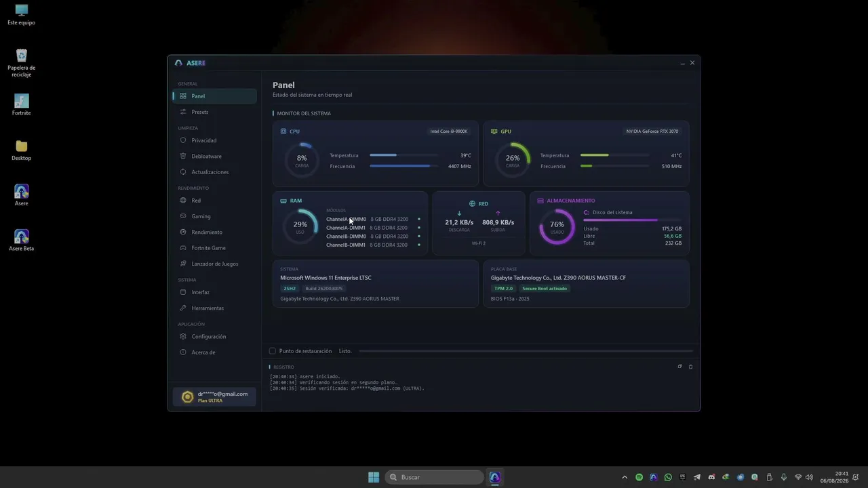
Task: Open the Asere Beta desktop shortcut
Action: [22, 240]
